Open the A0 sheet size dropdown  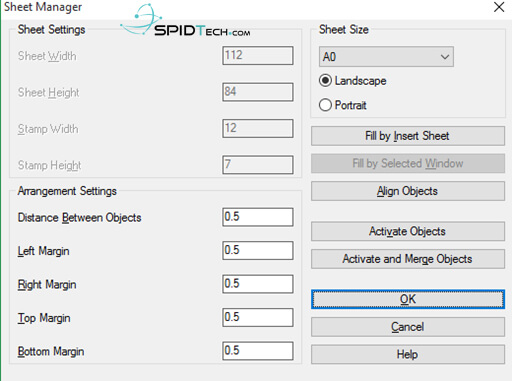386,57
